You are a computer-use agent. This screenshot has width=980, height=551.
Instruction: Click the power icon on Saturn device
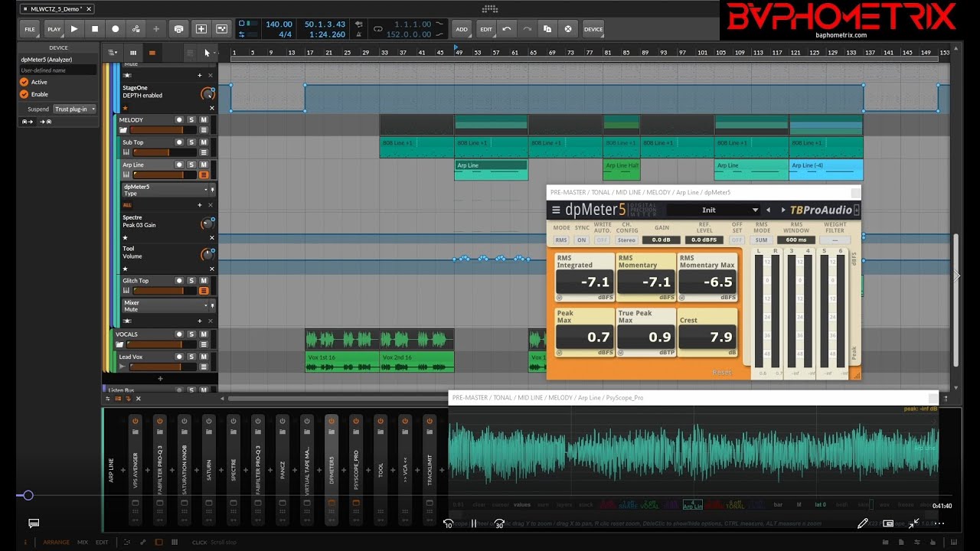(209, 420)
